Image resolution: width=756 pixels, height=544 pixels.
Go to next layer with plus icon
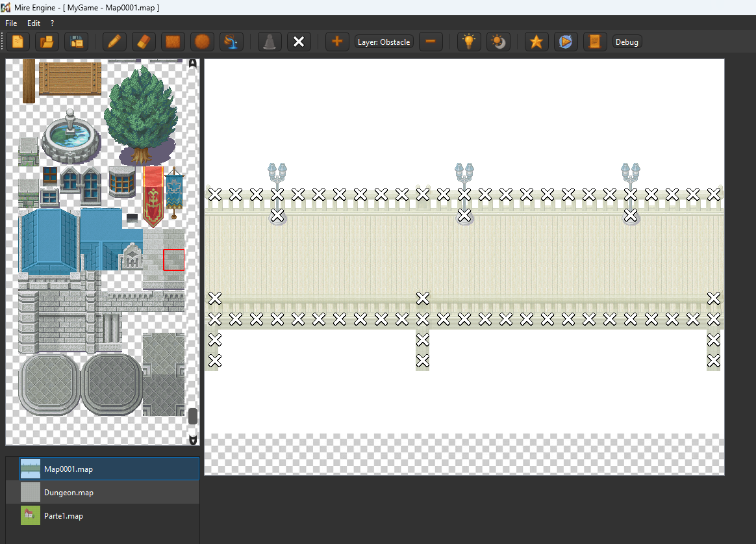coord(337,42)
